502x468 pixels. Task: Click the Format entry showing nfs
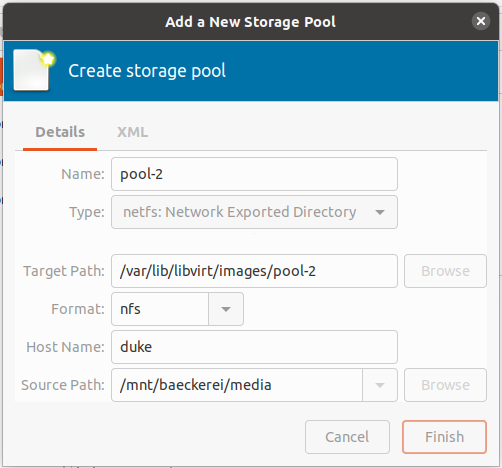tap(160, 309)
